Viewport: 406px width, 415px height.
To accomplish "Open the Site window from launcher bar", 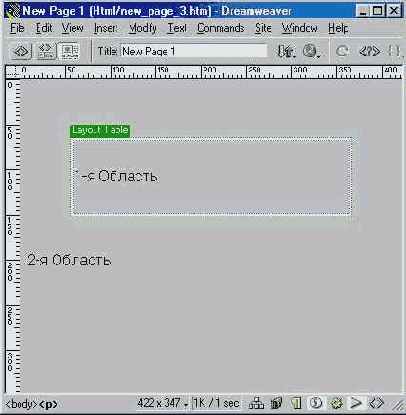I will [x=256, y=404].
